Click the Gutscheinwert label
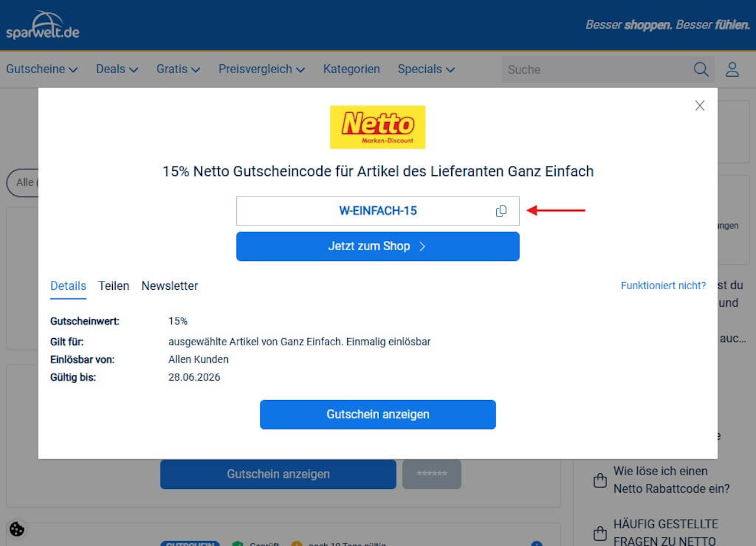756x546 pixels. click(x=85, y=321)
